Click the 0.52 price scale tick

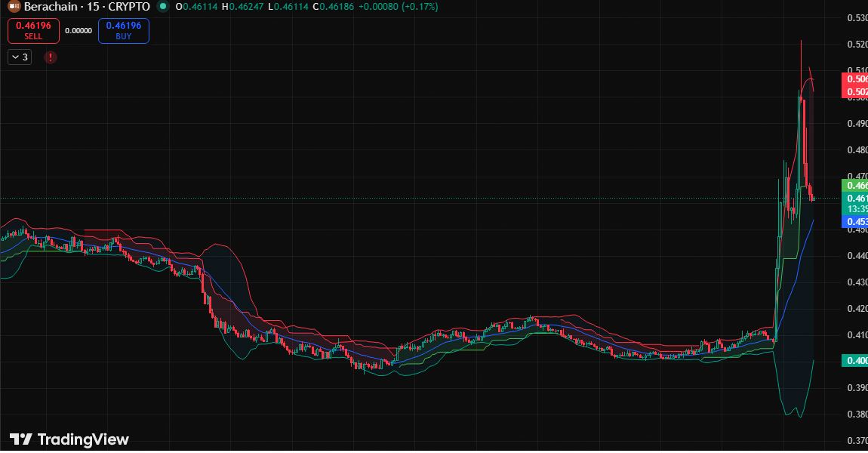click(x=857, y=45)
